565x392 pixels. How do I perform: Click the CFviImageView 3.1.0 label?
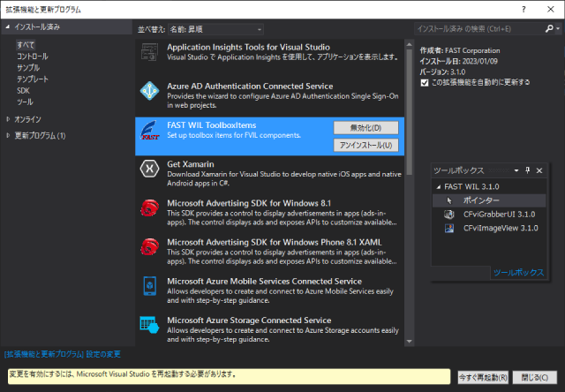coord(501,228)
